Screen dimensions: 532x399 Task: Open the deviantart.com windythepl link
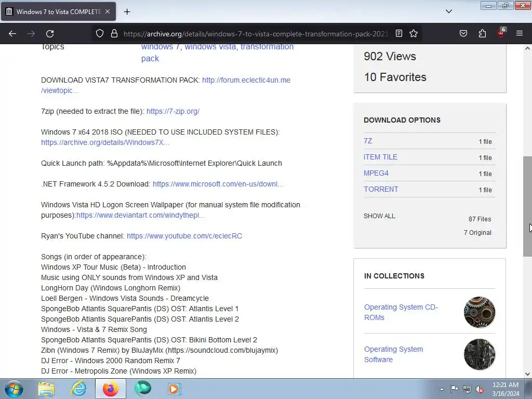pyautogui.click(x=140, y=215)
